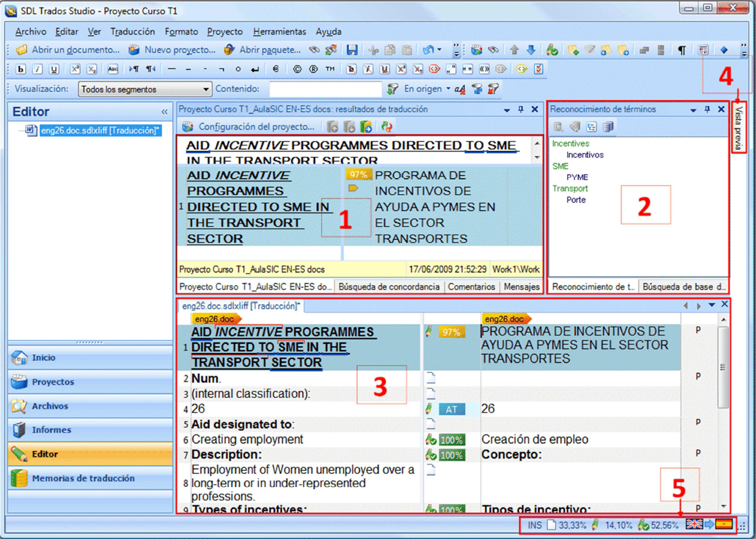Image resolution: width=756 pixels, height=539 pixels.
Task: Open the Herramientas menu
Action: [x=279, y=31]
